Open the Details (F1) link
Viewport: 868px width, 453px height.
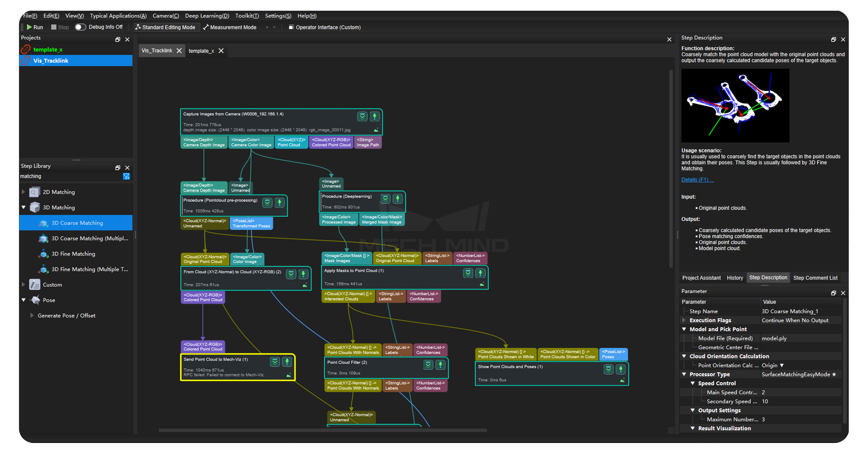click(697, 180)
